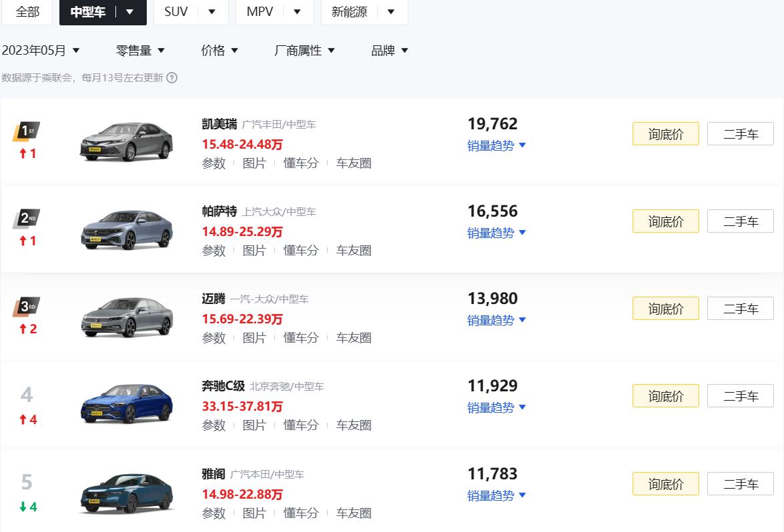Open the 凯美瑞 car thumbnail
The image size is (784, 532).
(126, 142)
